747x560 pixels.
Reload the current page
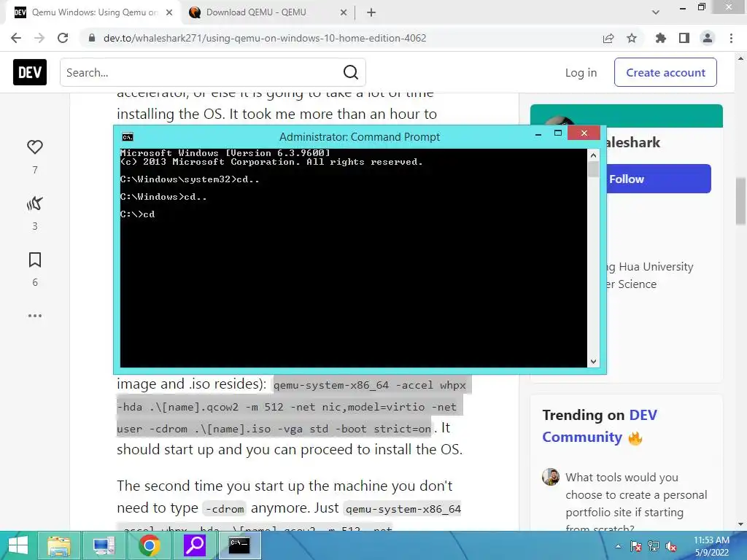point(63,38)
